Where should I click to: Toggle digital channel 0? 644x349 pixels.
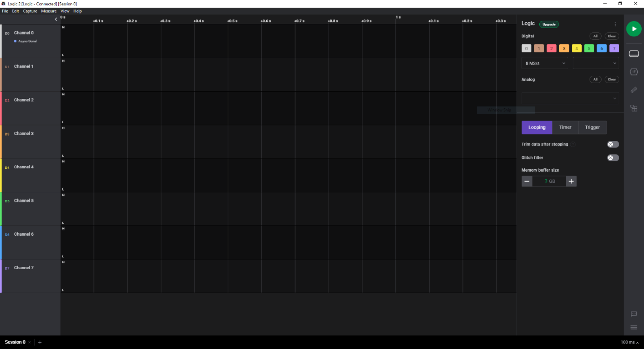(x=526, y=48)
